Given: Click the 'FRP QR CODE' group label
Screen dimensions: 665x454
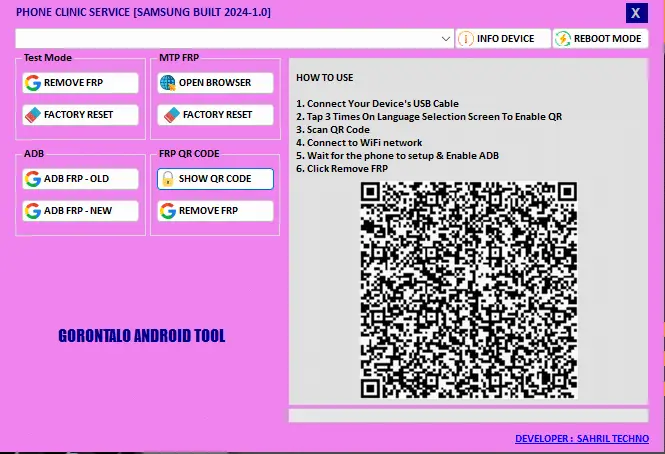Looking at the screenshot, I should (x=189, y=154).
